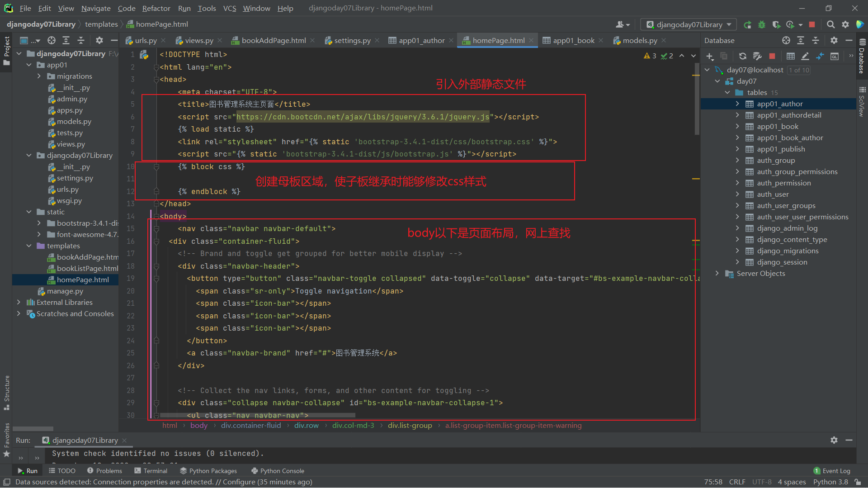This screenshot has width=868, height=488.
Task: Run with coverage shield icon
Action: pyautogui.click(x=776, y=25)
